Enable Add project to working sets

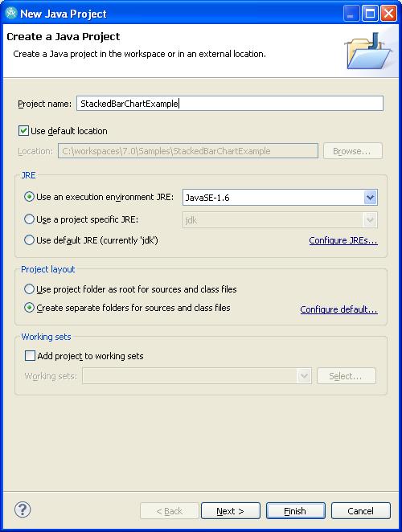click(x=30, y=355)
